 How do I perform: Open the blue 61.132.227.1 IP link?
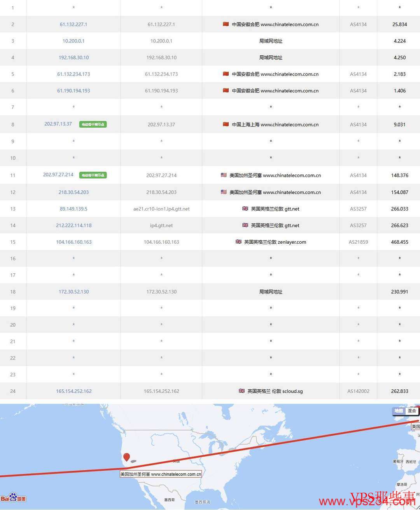(x=73, y=24)
